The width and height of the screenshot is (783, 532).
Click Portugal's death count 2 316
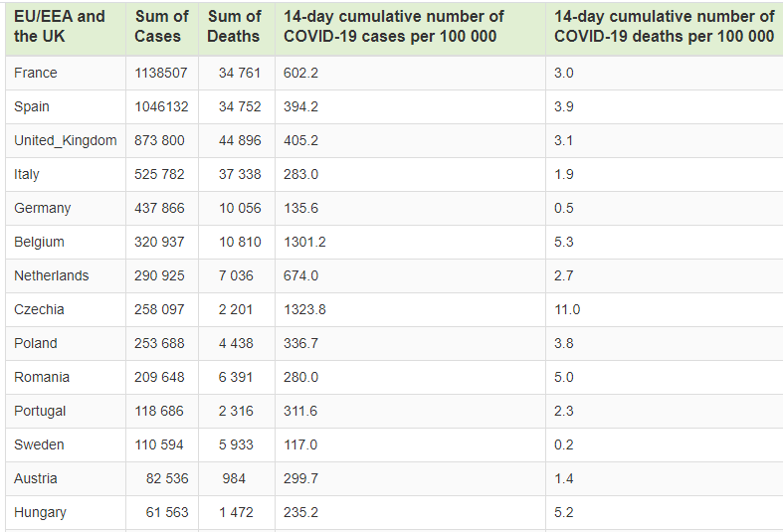point(236,412)
